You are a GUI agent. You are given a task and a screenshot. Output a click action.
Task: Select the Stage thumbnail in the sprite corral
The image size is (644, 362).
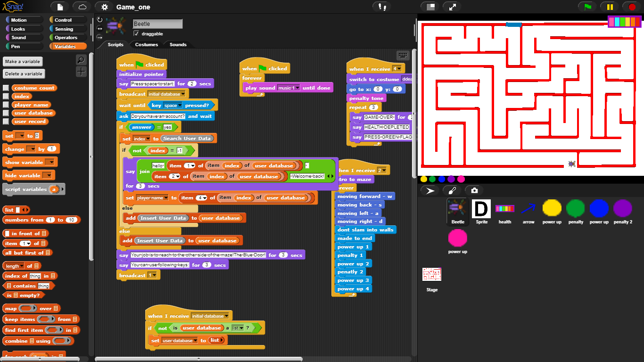click(x=431, y=274)
